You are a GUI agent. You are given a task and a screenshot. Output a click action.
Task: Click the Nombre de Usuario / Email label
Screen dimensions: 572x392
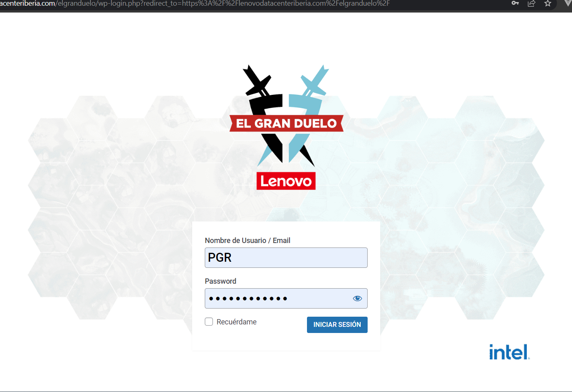[x=248, y=241]
